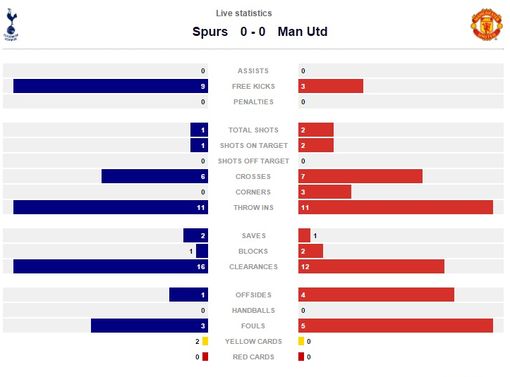The width and height of the screenshot is (510, 377).
Task: Click Spurs blue saves bar
Action: point(196,235)
